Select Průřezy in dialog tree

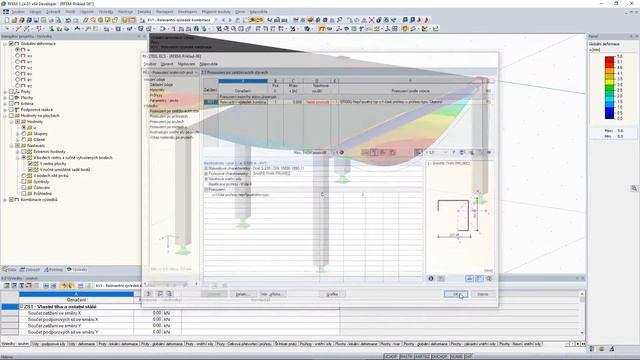[156, 95]
